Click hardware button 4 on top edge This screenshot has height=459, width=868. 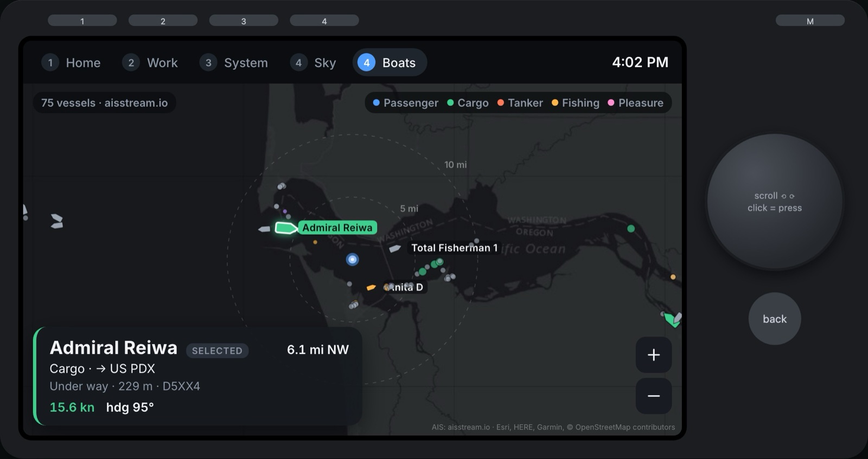pos(324,21)
